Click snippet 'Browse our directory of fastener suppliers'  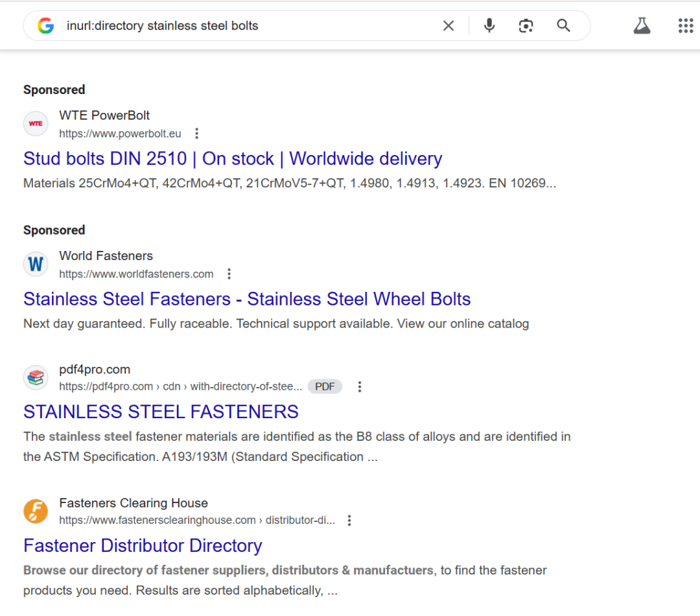(285, 580)
